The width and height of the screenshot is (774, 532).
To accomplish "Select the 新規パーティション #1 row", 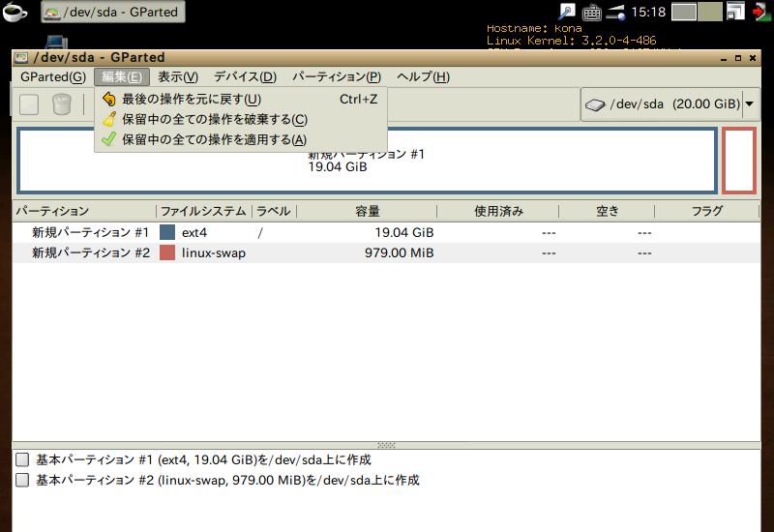I will tap(386, 232).
